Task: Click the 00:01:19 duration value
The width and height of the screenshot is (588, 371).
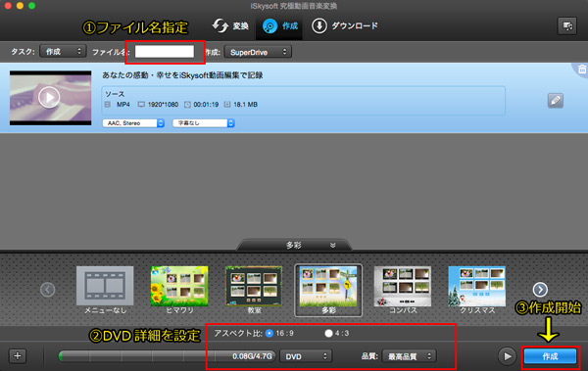Action: (x=206, y=105)
